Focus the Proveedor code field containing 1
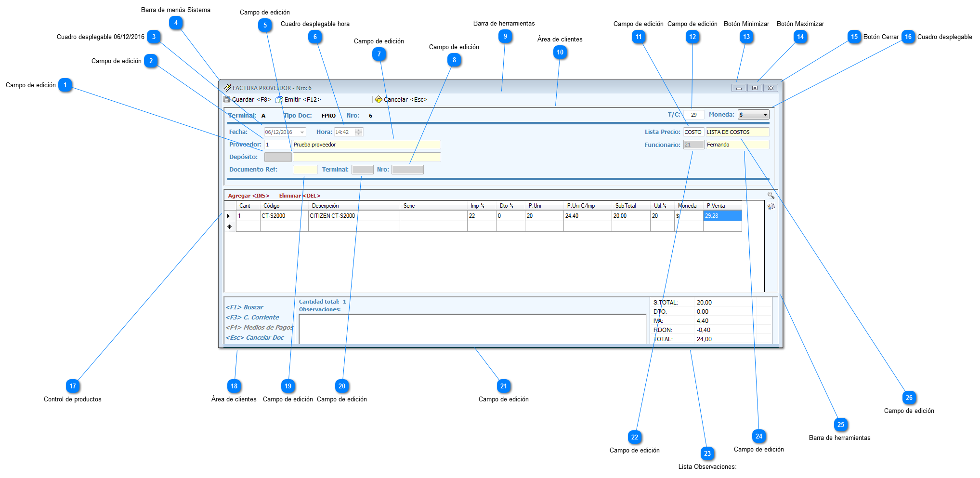The width and height of the screenshot is (980, 478). [x=278, y=145]
